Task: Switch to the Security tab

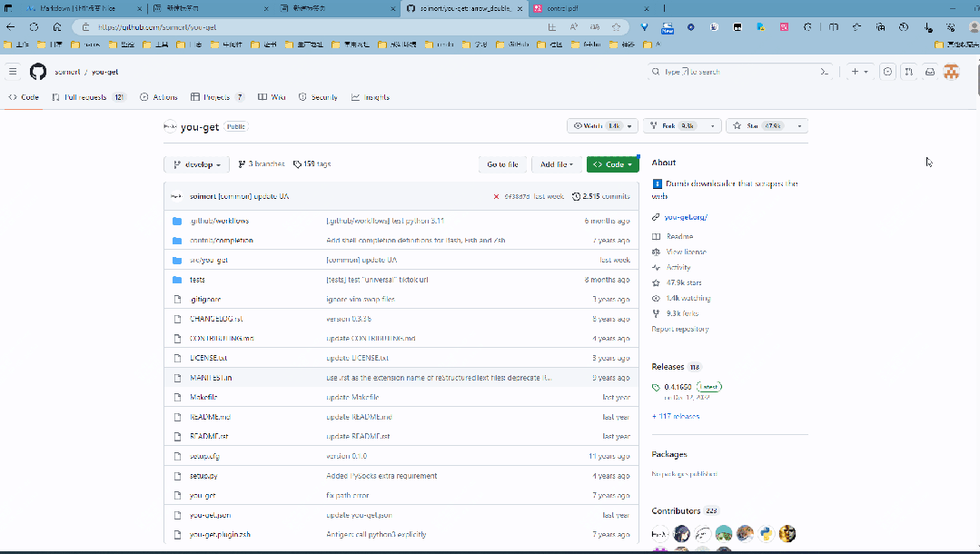Action: point(318,97)
